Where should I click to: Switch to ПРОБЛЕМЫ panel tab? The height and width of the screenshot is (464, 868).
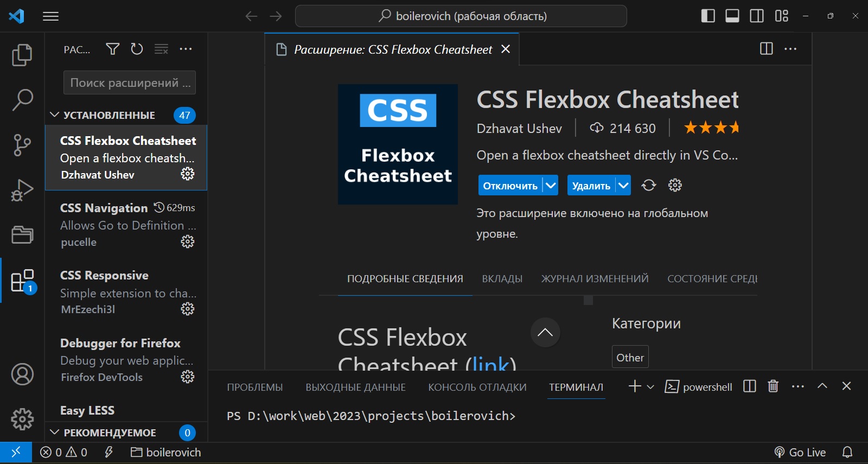255,387
